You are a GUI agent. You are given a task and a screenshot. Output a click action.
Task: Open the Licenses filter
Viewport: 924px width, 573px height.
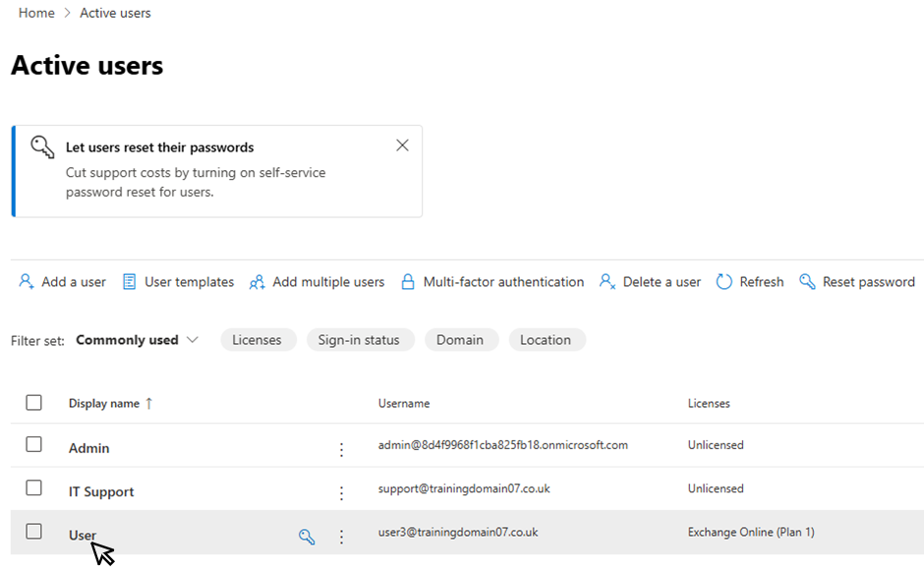[x=257, y=340]
